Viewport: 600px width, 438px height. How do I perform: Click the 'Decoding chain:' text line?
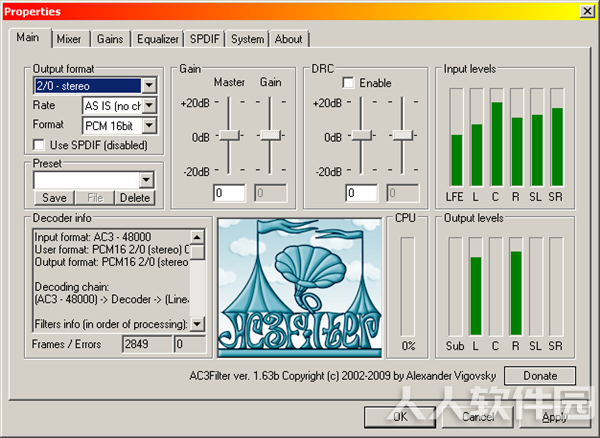[72, 287]
